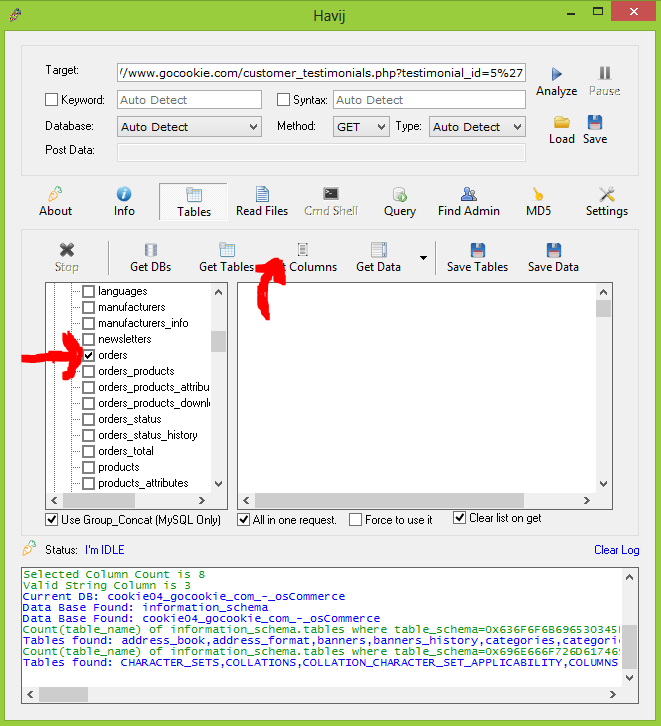Select the orders_total tree item

tap(125, 451)
